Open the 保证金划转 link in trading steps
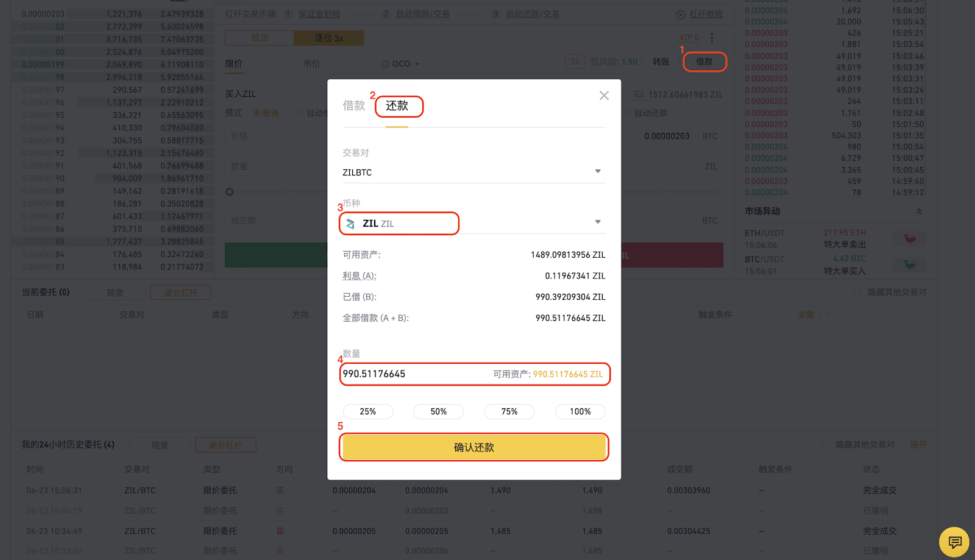The image size is (975, 560). (319, 13)
